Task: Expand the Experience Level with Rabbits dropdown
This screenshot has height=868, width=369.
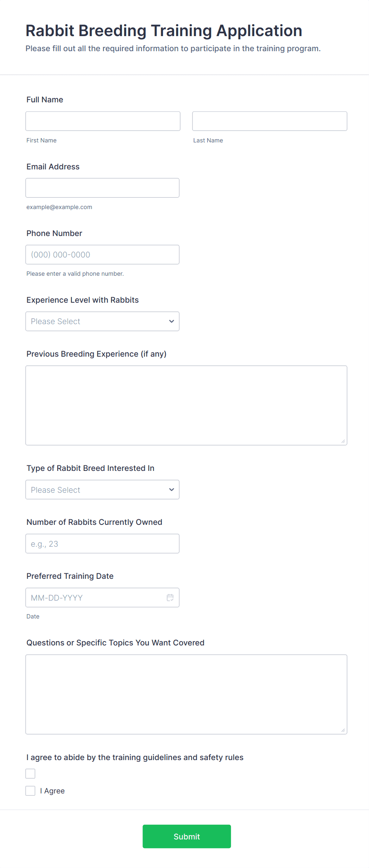Action: pyautogui.click(x=102, y=321)
